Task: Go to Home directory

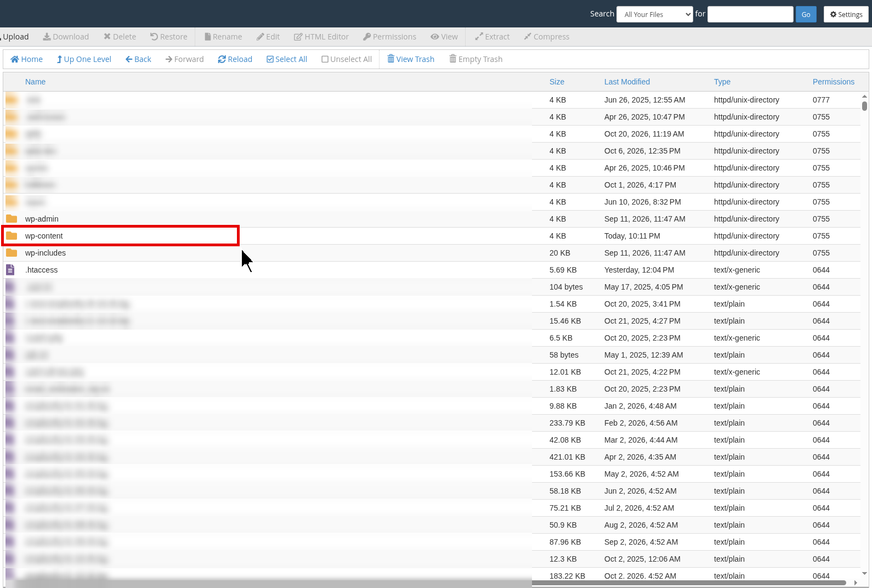Action: point(27,59)
